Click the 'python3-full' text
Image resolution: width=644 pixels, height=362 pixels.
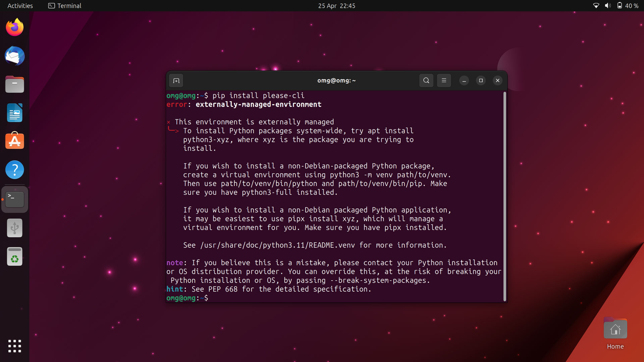coord(267,192)
